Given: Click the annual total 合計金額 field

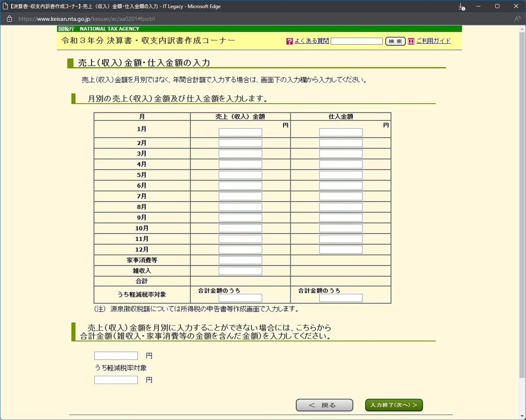Looking at the screenshot, I should point(116,356).
